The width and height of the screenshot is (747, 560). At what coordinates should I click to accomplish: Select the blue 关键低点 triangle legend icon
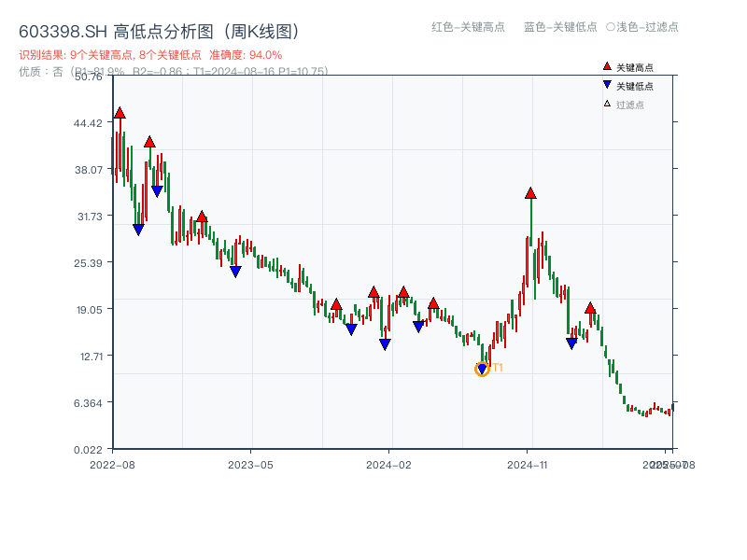click(x=606, y=83)
